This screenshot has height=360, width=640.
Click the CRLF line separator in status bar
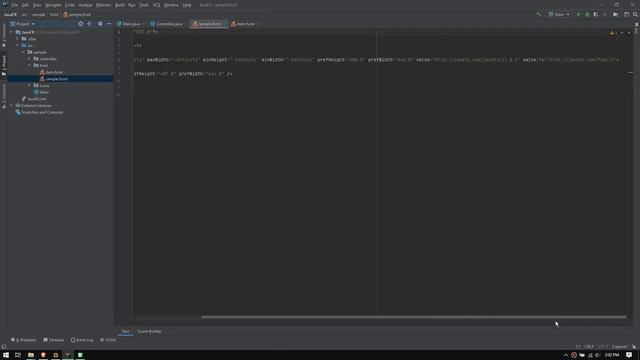[x=589, y=347]
